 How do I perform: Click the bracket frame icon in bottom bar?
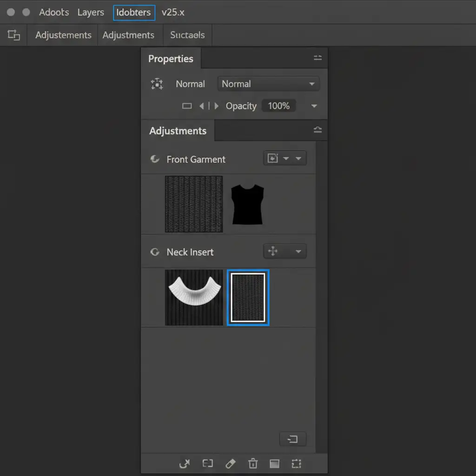[x=207, y=463]
